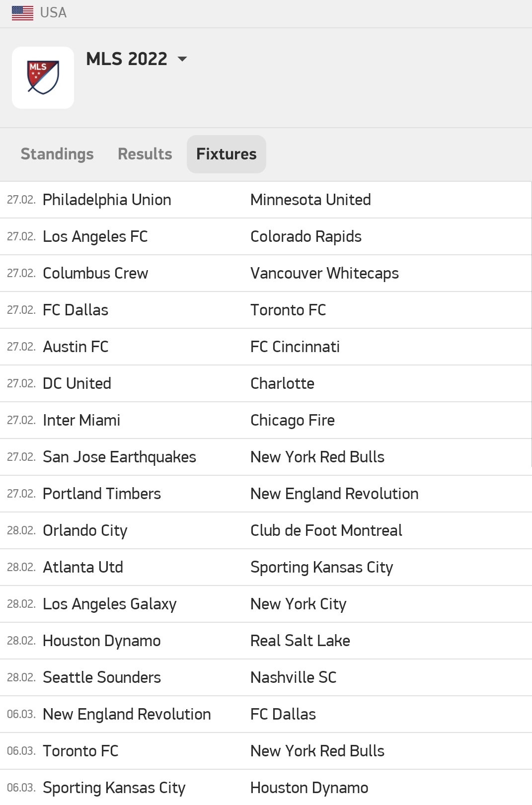Open Minnesota United team link
Viewport: 532px width, 805px height.
[310, 200]
